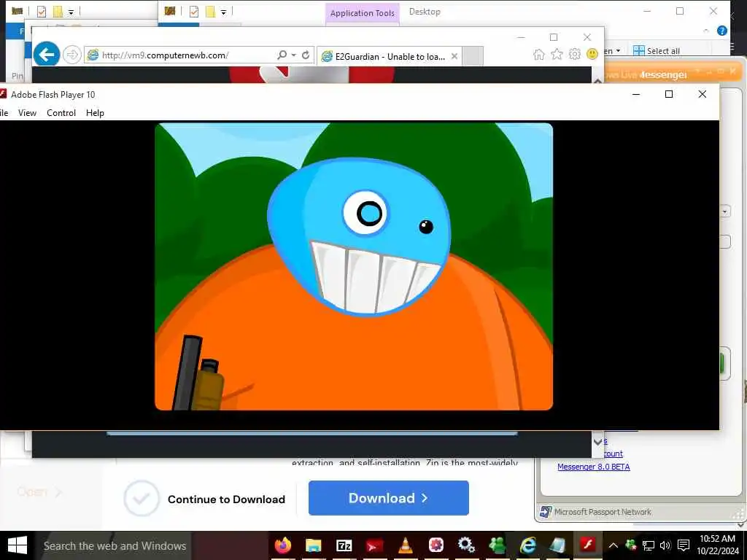Open the Control menu in Flash Player
Image resolution: width=747 pixels, height=560 pixels.
coord(61,113)
